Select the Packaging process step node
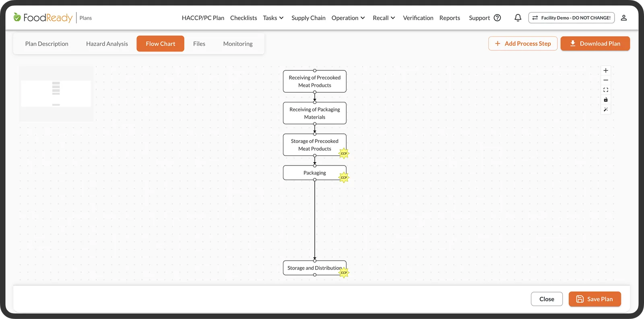The image size is (644, 319). tap(315, 173)
